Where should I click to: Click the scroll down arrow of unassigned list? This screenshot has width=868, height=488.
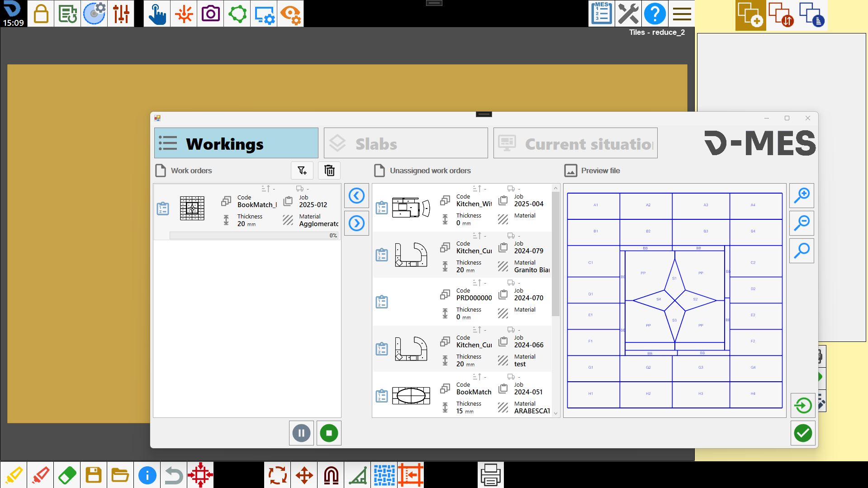[x=556, y=413]
